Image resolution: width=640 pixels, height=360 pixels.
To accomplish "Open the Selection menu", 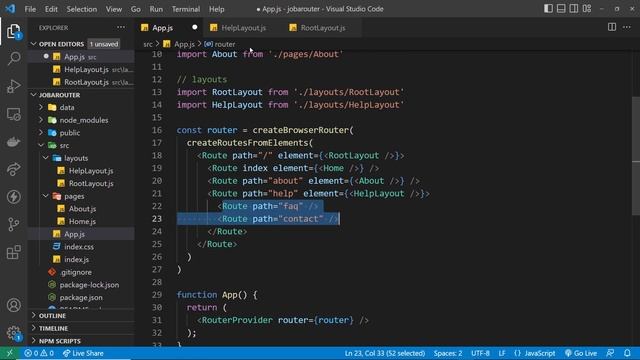I will (82, 9).
